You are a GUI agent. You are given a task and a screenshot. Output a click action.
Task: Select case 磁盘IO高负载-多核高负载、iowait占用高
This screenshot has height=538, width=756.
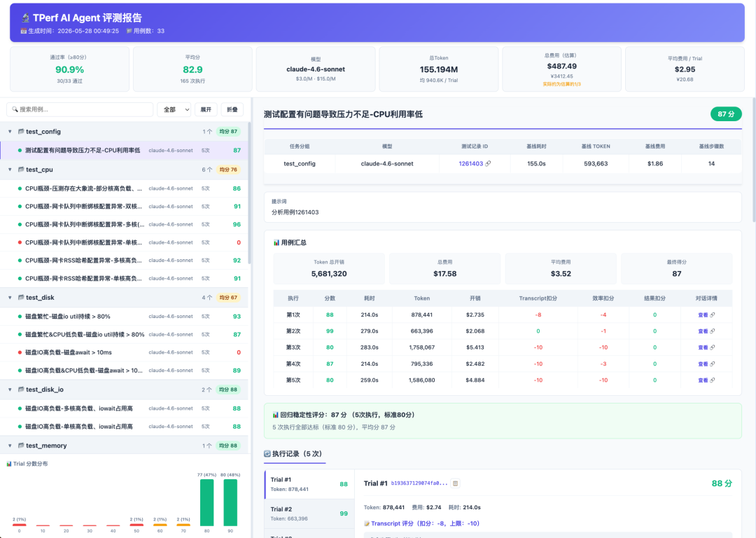point(124,408)
